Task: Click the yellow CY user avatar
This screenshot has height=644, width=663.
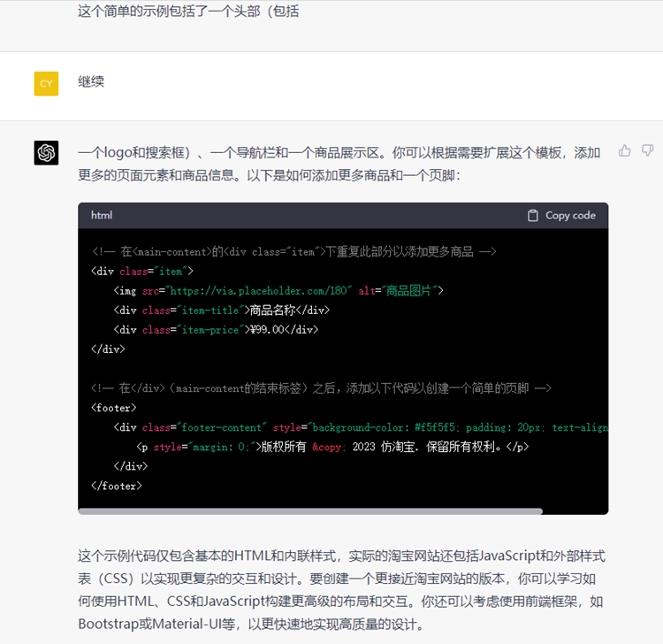Action: coord(46,83)
